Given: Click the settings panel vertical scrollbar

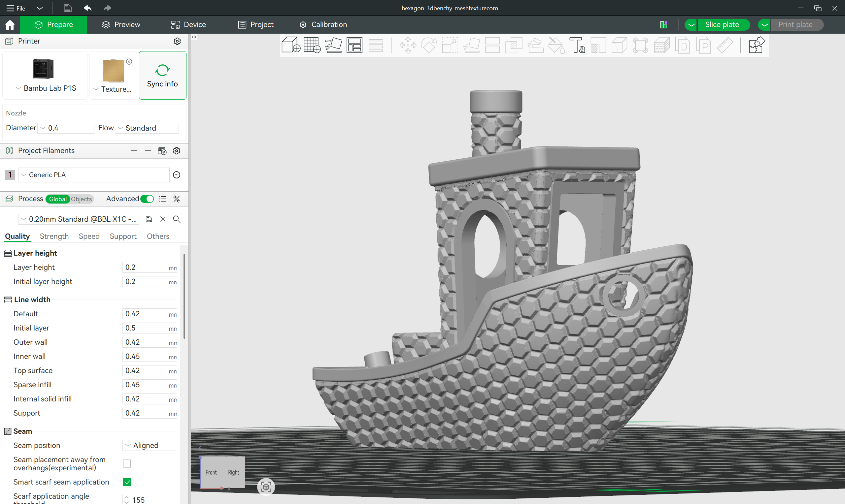Looking at the screenshot, I should click(184, 296).
